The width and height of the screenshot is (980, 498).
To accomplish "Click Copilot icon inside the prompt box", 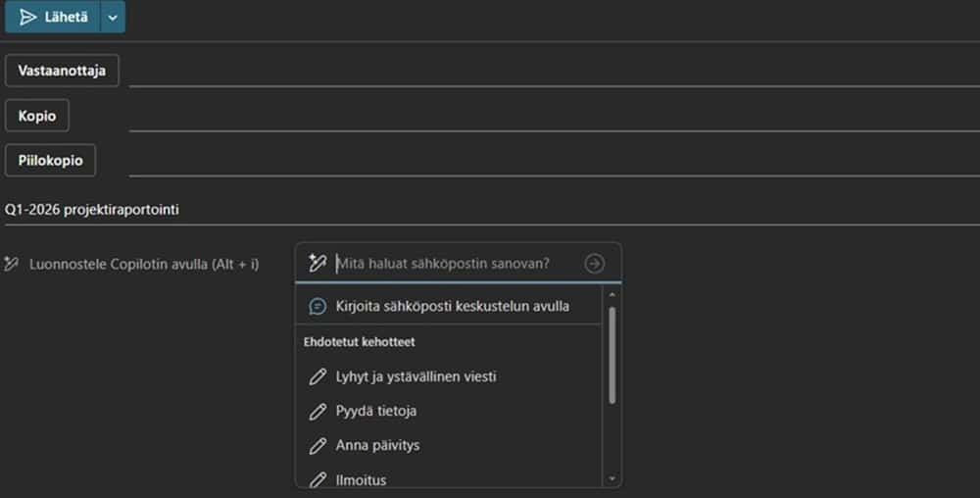I will (318, 263).
